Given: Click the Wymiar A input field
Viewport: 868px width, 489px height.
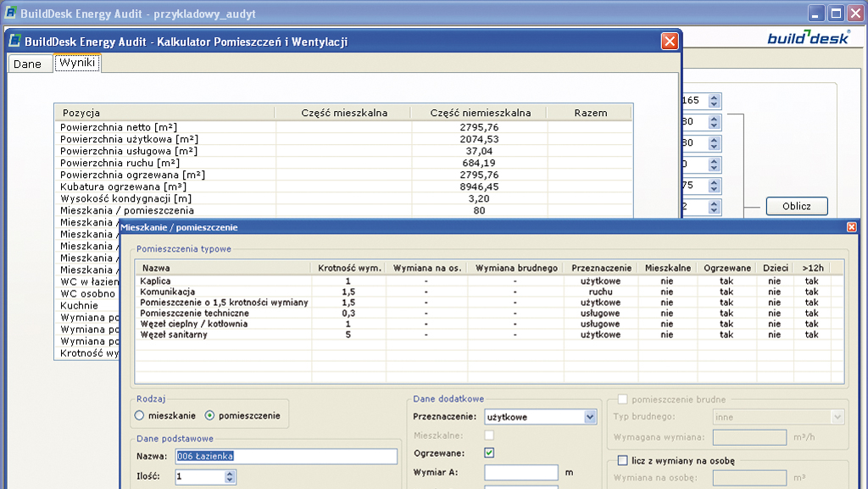Looking at the screenshot, I should point(521,472).
